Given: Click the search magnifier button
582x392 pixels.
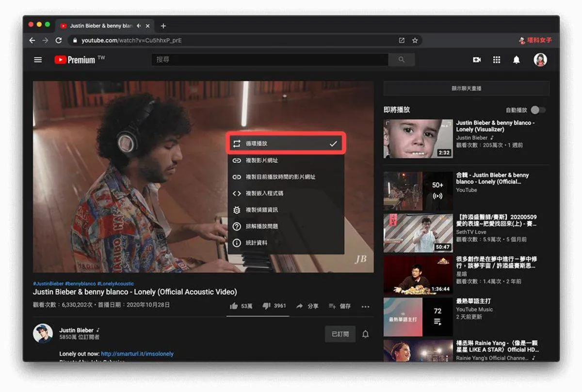Looking at the screenshot, I should [x=402, y=60].
